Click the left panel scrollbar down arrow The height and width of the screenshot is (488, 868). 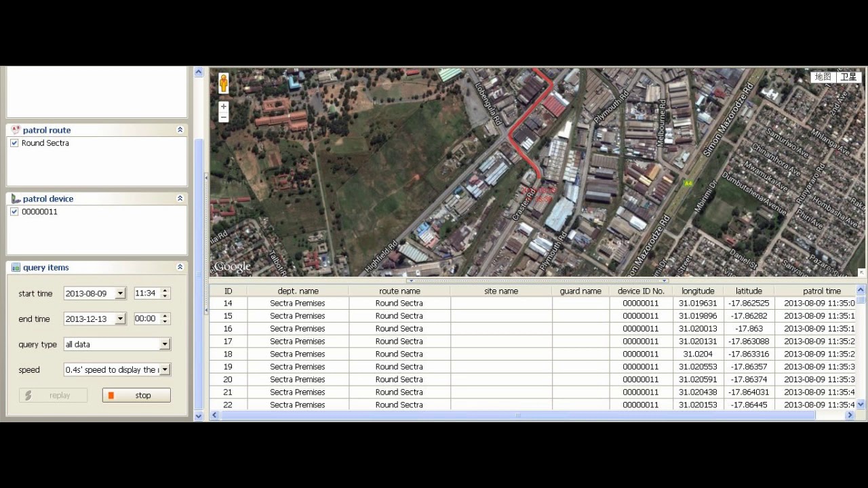point(199,416)
